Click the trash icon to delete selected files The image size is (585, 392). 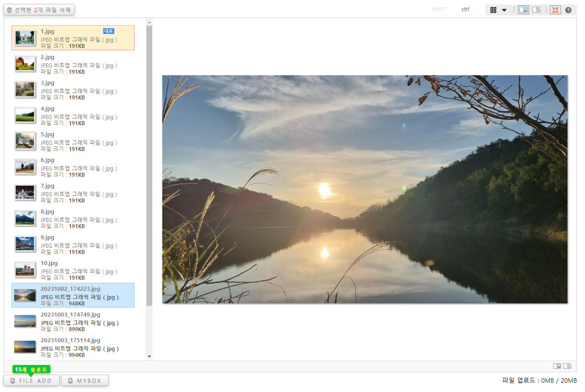[x=9, y=10]
